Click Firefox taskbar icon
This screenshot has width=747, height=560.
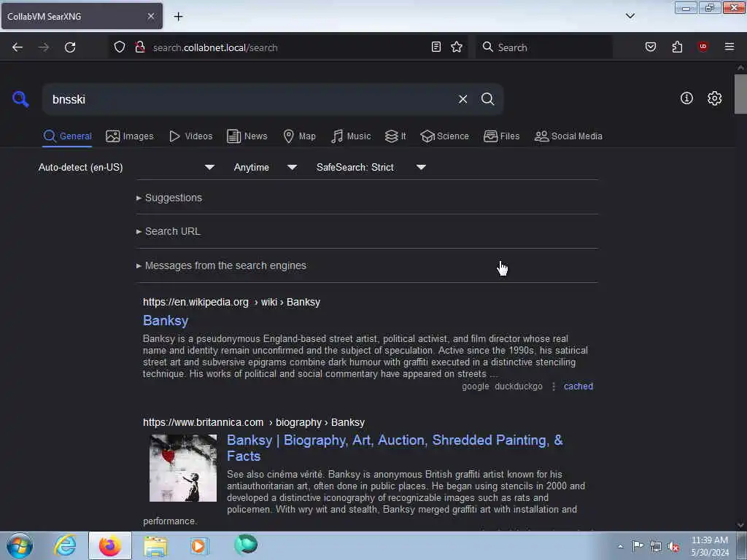tap(109, 545)
